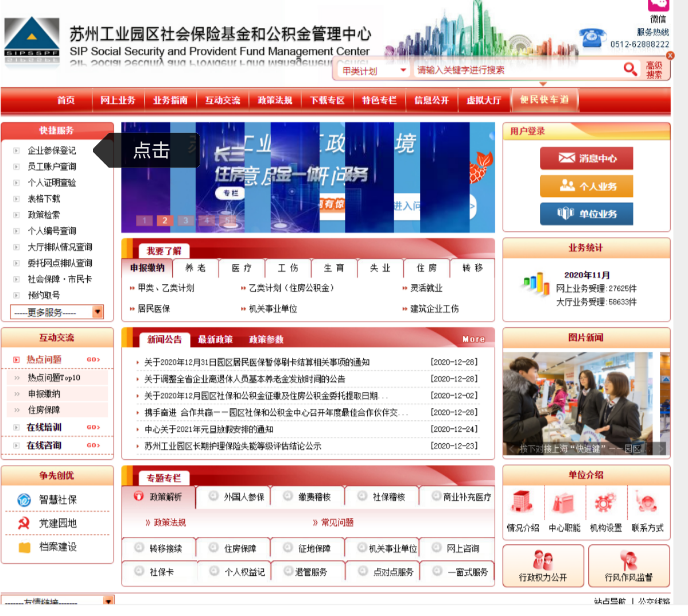Image resolution: width=688 pixels, height=616 pixels.
Task: Click 行风作风监督 button
Action: [x=629, y=565]
